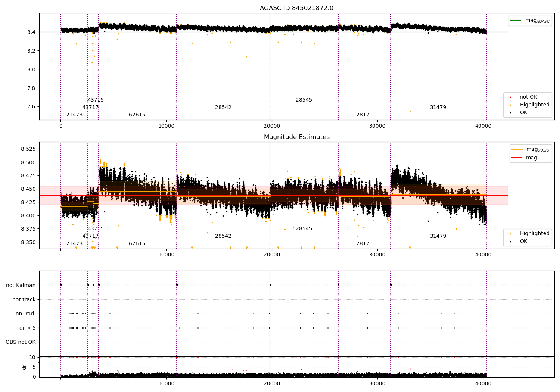Click the 8.0 tick label
The width and height of the screenshot is (560, 392).
pos(31,69)
